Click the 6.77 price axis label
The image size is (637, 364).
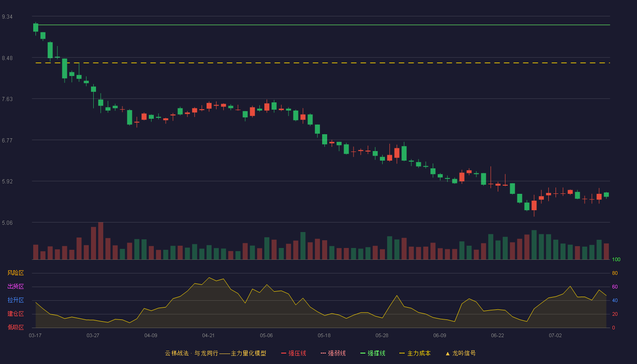pos(7,141)
